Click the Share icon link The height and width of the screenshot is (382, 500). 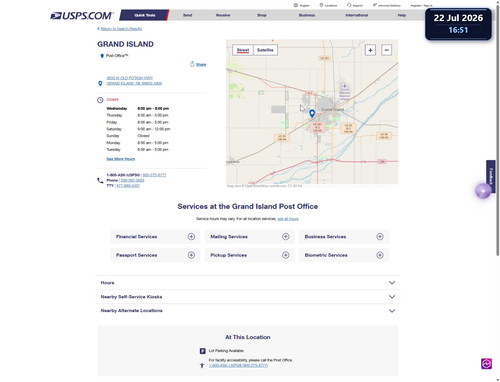tap(198, 64)
